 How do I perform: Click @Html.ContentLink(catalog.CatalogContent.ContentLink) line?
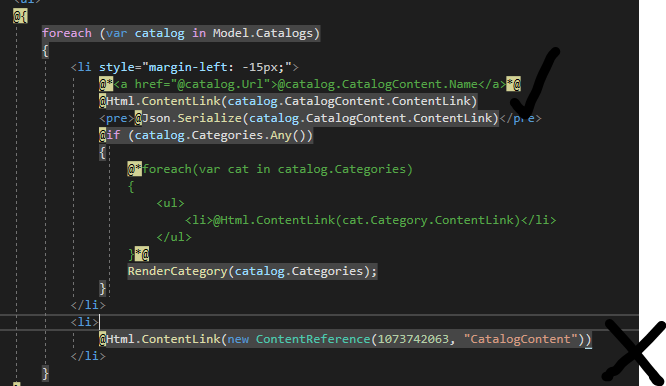288,101
